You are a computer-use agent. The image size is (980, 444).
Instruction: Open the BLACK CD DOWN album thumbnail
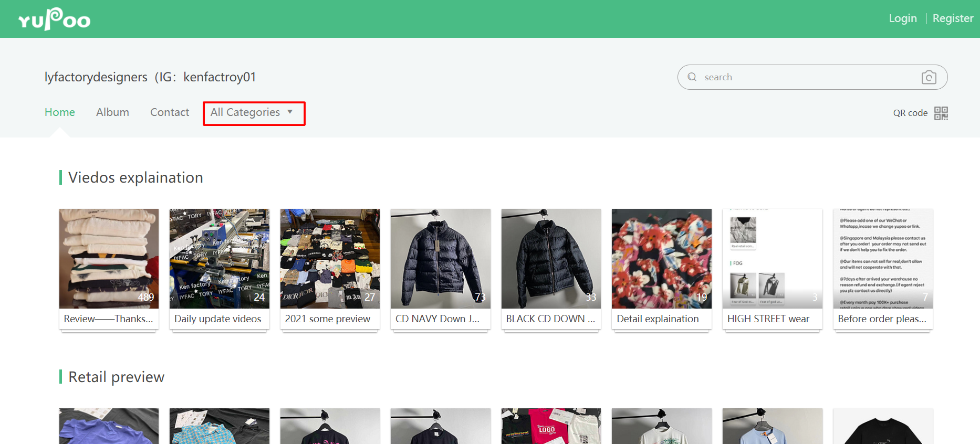coord(551,259)
